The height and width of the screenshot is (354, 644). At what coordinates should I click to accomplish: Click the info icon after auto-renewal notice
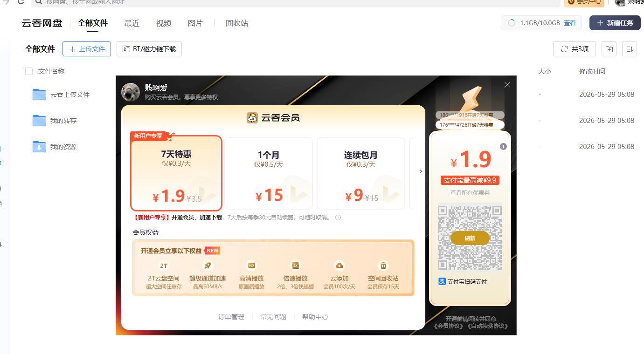pyautogui.click(x=338, y=218)
